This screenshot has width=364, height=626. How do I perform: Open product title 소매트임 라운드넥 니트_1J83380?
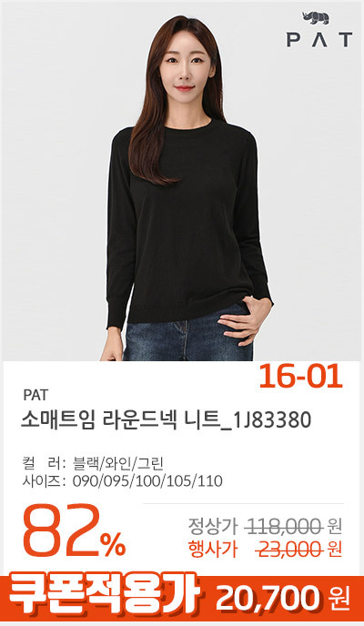click(166, 420)
